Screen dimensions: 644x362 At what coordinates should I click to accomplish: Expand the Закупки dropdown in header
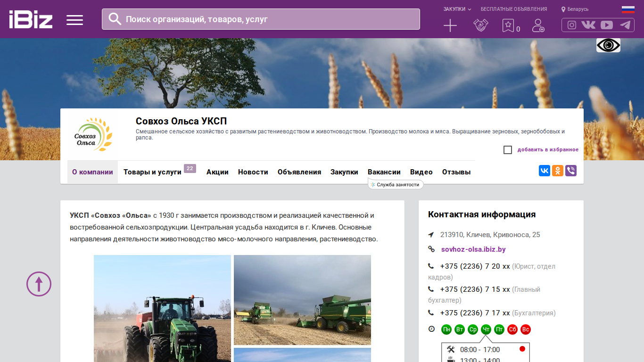(457, 9)
